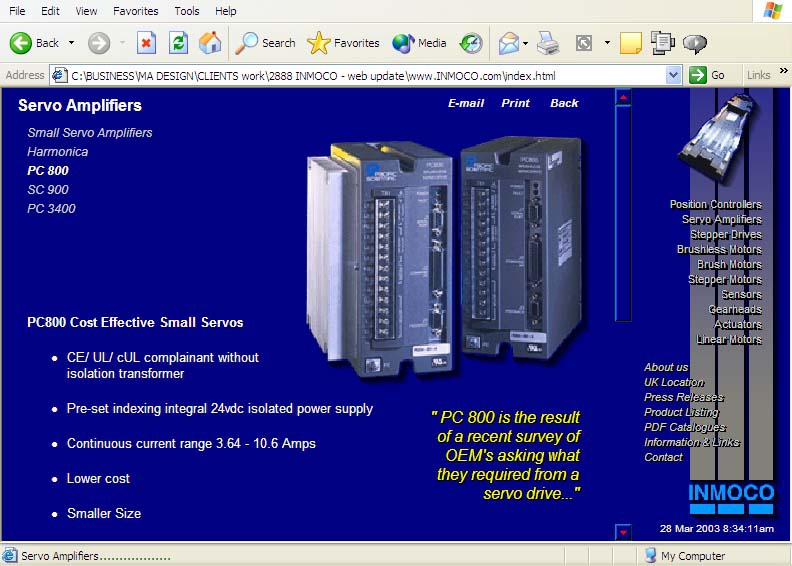Viewport: 792px width, 566px height.
Task: Click the page scroll up red arrow
Action: click(623, 97)
